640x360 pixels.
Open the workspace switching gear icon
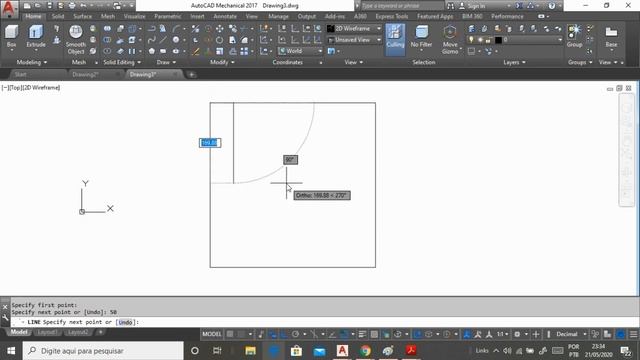pos(517,334)
